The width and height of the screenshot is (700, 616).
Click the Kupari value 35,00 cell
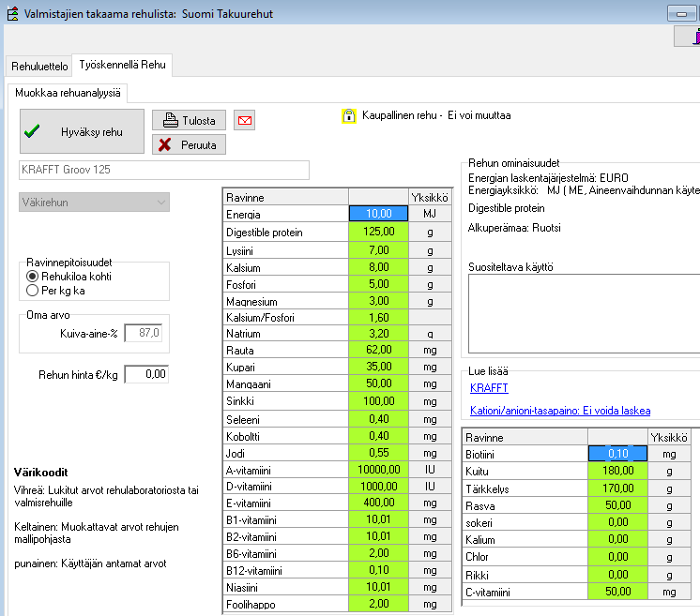[378, 367]
